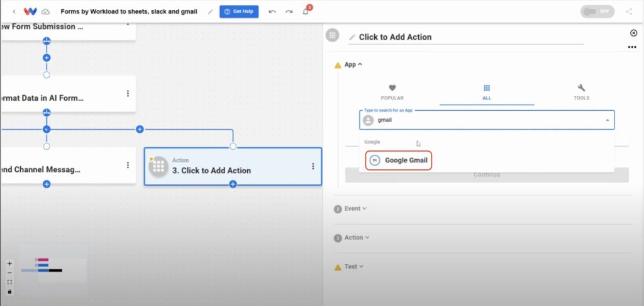The width and height of the screenshot is (644, 306).
Task: Click branch icon under New Form Submission node
Action: [x=47, y=41]
